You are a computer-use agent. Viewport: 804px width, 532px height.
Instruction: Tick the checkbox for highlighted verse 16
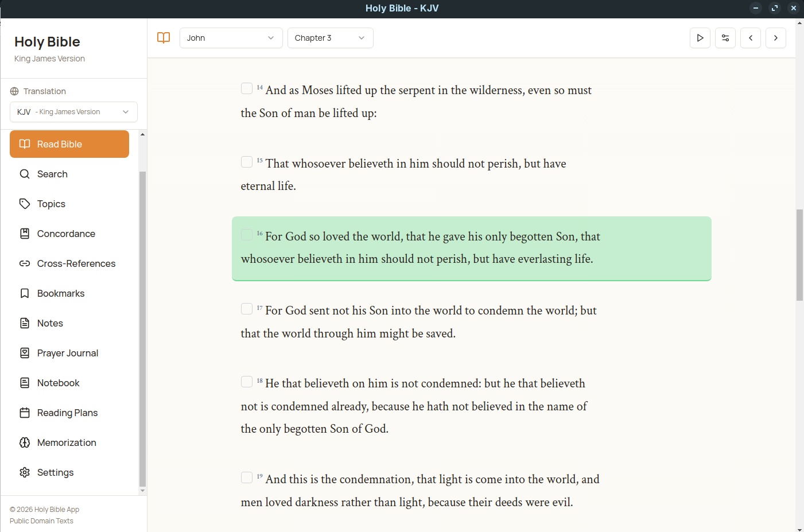click(247, 235)
